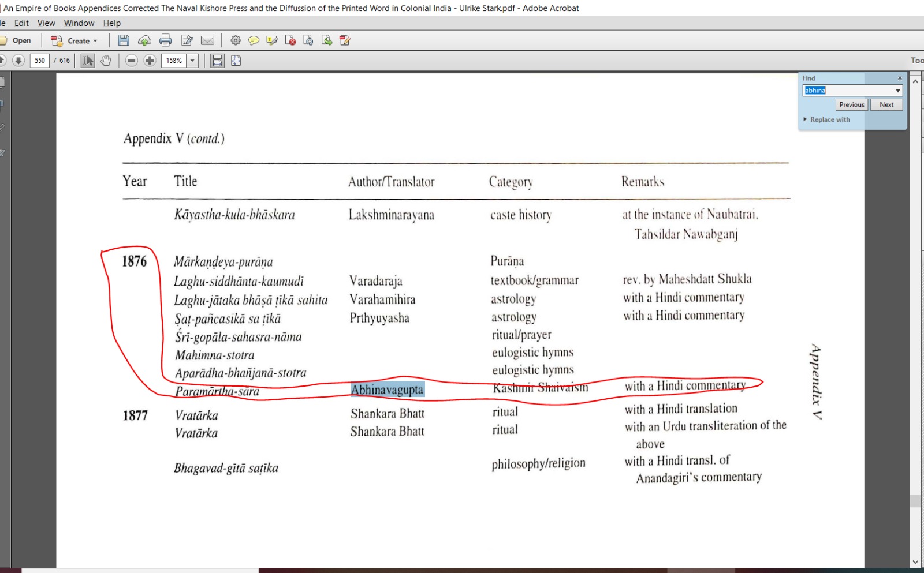Open the Window menu

click(x=79, y=23)
